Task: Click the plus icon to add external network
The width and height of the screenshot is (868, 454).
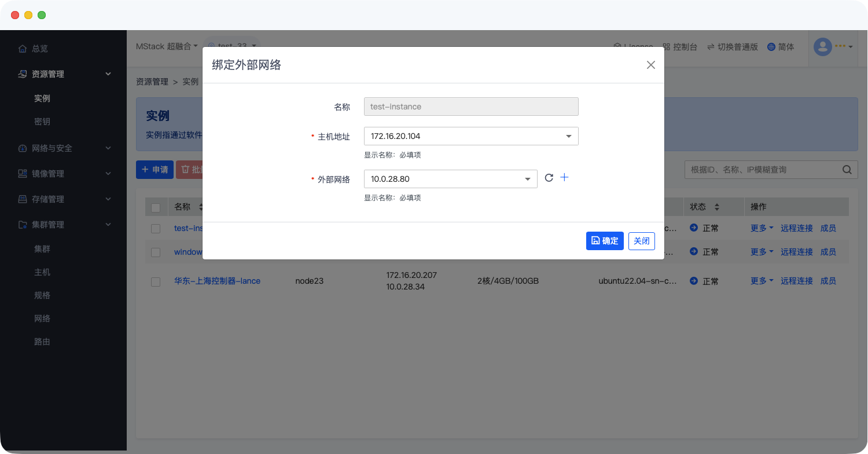Action: click(x=565, y=178)
